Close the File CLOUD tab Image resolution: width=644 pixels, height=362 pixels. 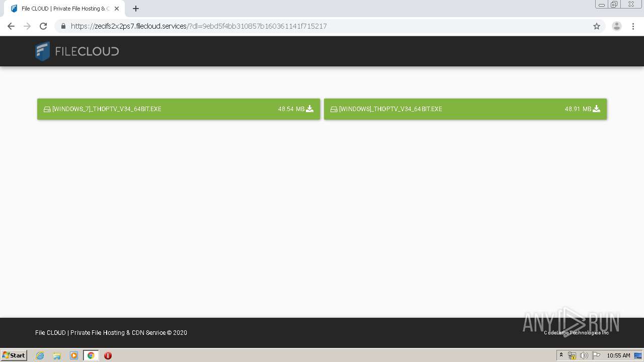coord(117,9)
